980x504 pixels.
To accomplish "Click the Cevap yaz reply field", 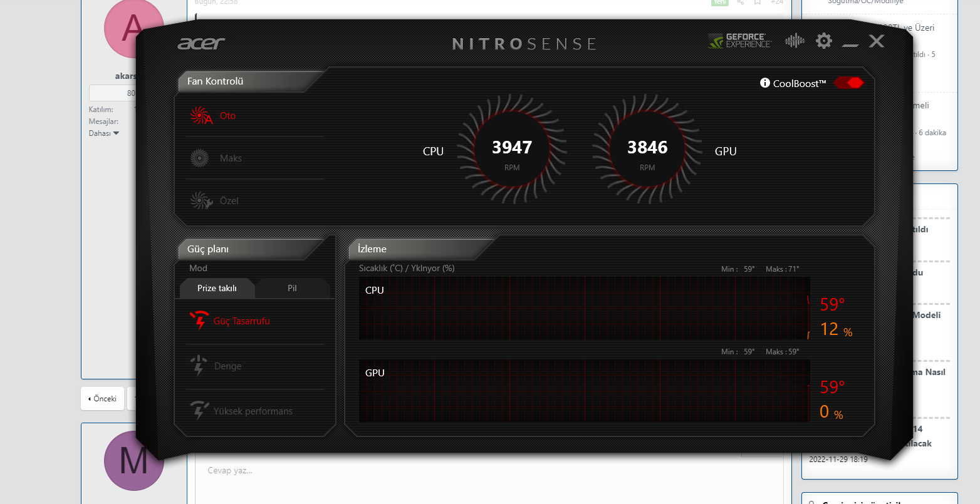I will [489, 471].
